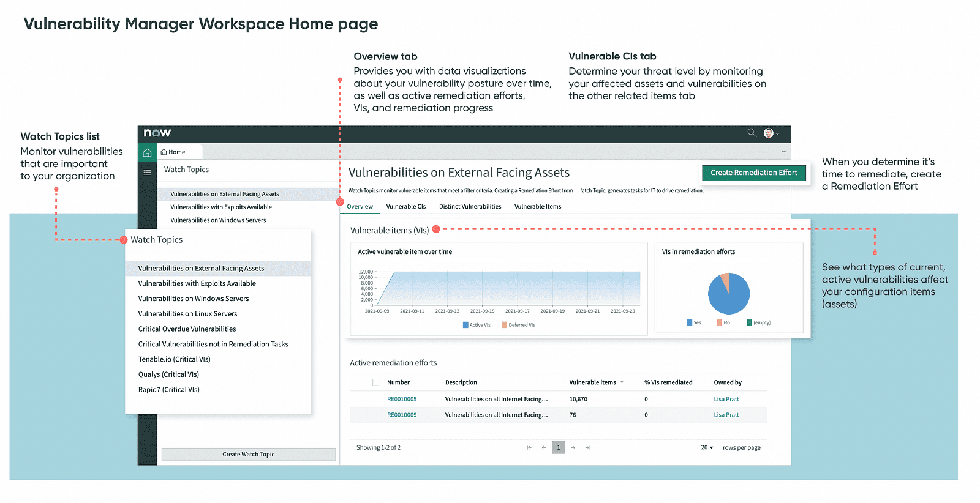The image size is (980, 503).
Task: Click the No legend swatch in pie chart
Action: 720,322
